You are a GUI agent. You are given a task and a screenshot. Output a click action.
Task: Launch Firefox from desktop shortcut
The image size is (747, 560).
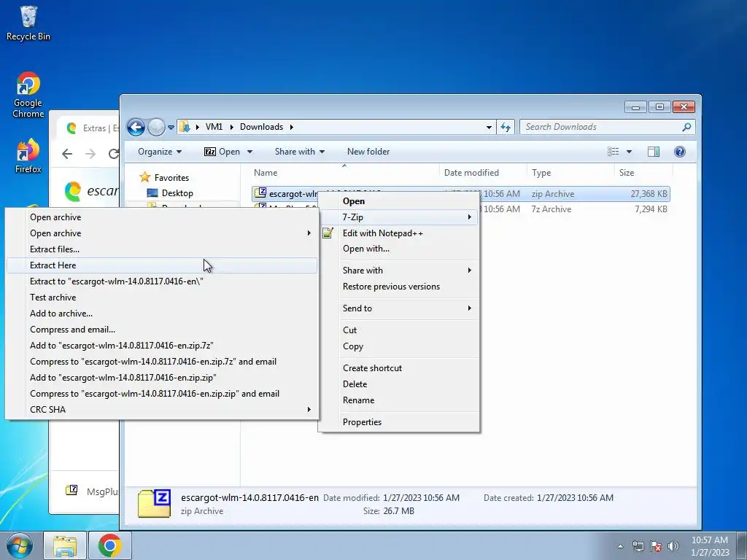coord(28,156)
